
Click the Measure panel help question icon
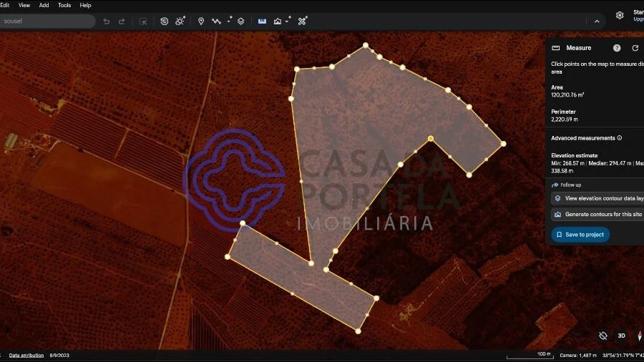coord(617,48)
